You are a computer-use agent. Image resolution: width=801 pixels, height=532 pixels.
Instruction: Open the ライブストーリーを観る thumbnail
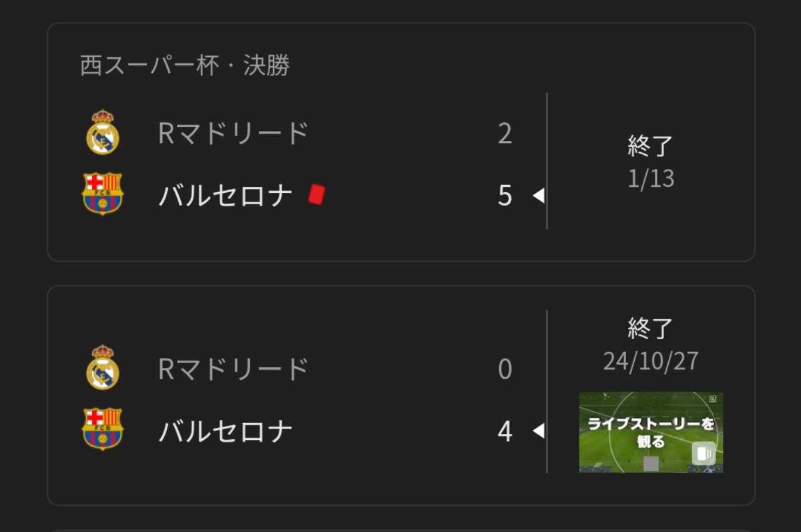(650, 431)
